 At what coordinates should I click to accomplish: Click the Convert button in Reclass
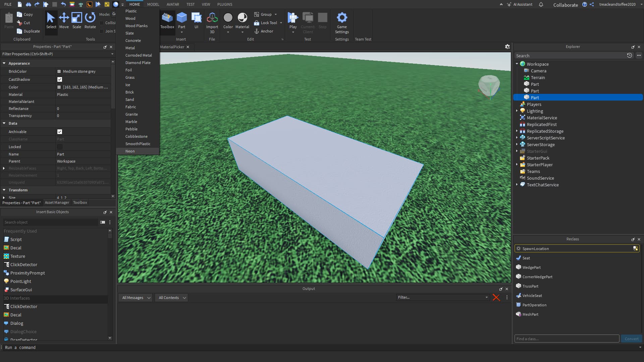[631, 339]
